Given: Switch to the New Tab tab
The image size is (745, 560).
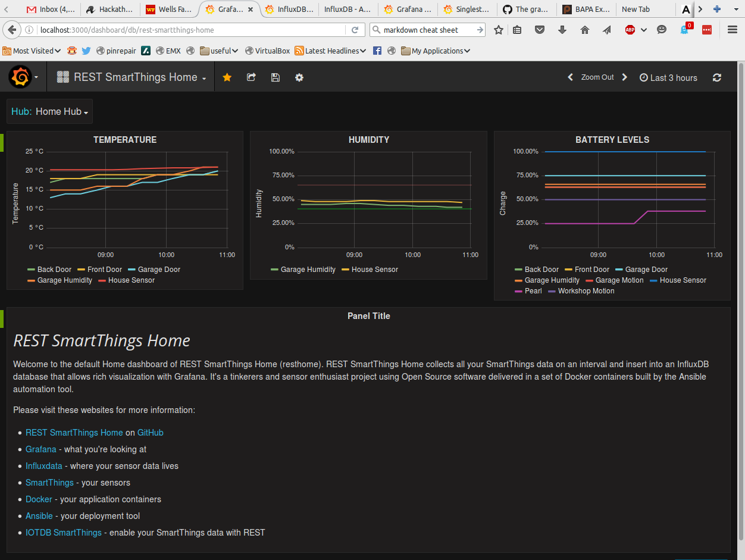Looking at the screenshot, I should [645, 9].
